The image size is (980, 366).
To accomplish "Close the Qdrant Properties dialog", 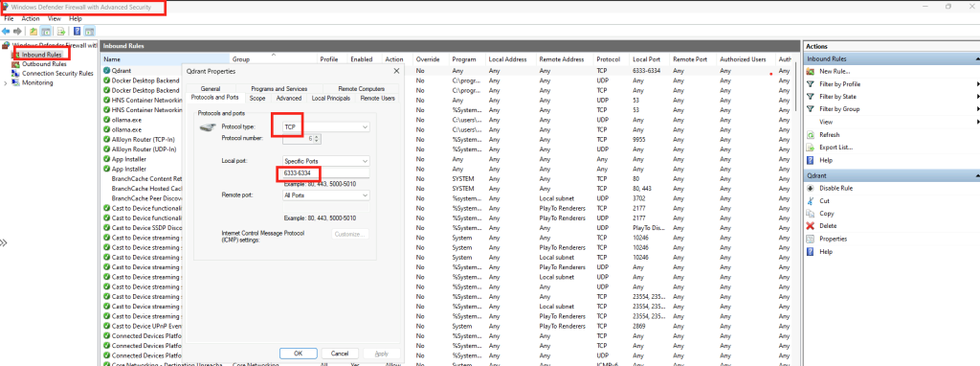I will (396, 71).
